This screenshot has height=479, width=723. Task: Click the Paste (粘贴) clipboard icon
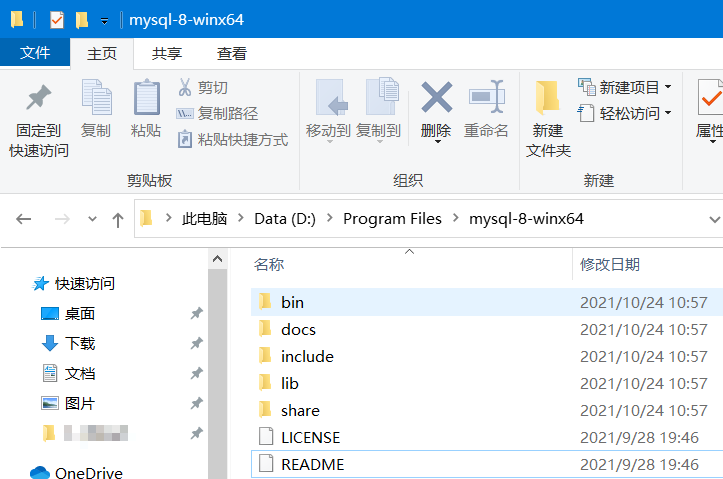pyautogui.click(x=147, y=97)
